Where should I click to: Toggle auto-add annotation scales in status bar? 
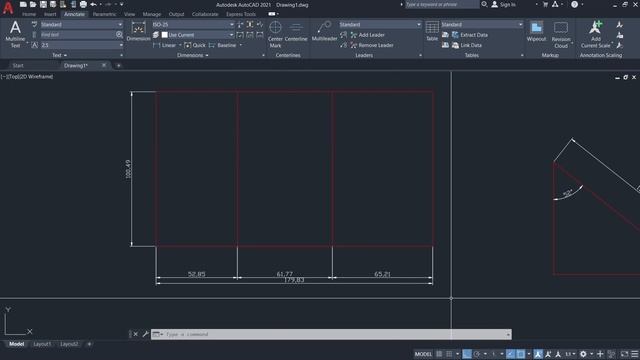coord(548,354)
